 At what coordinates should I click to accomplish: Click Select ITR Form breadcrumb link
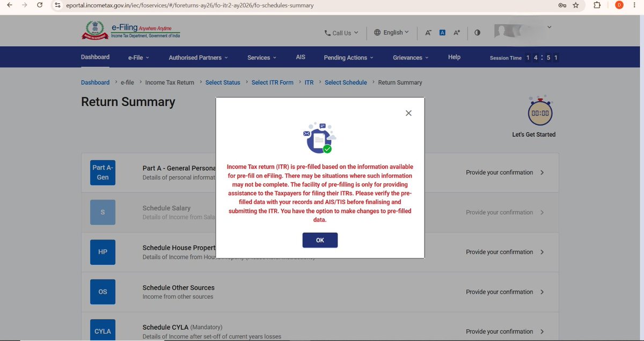[273, 83]
